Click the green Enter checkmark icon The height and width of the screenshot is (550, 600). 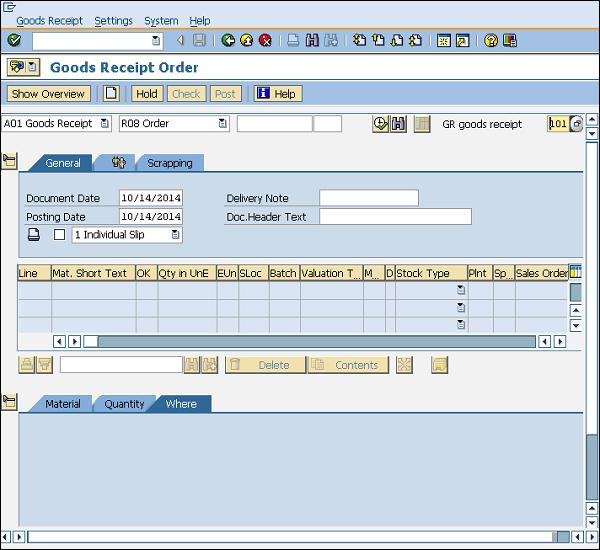(13, 41)
